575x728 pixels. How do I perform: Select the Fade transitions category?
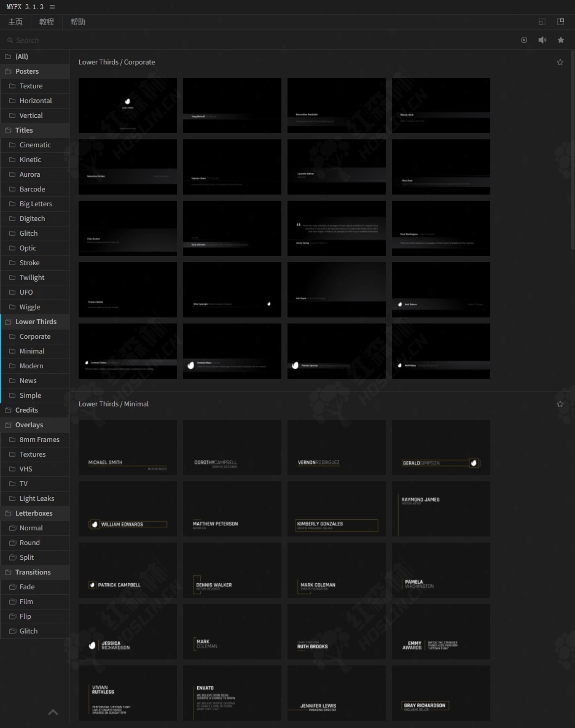point(35,587)
